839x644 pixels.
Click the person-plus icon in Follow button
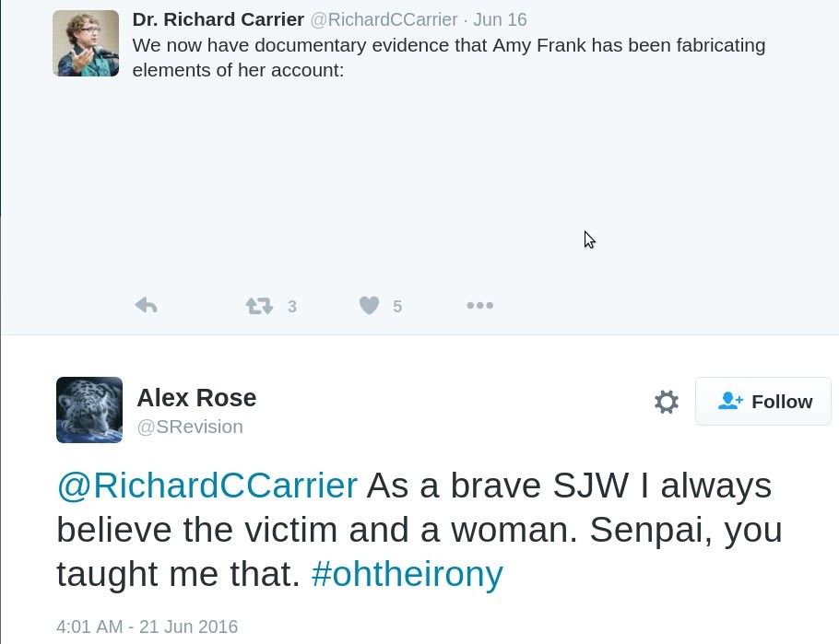point(730,401)
